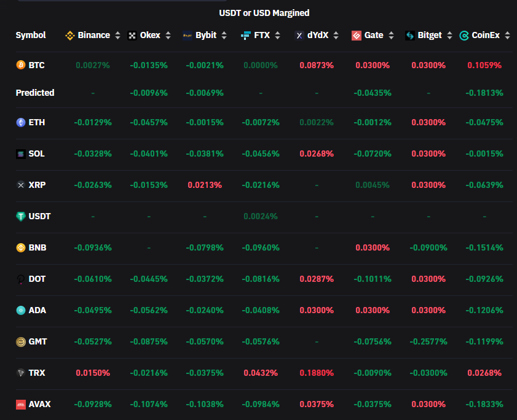Click the AVAX coin icon
The image size is (517, 420).
[21, 404]
